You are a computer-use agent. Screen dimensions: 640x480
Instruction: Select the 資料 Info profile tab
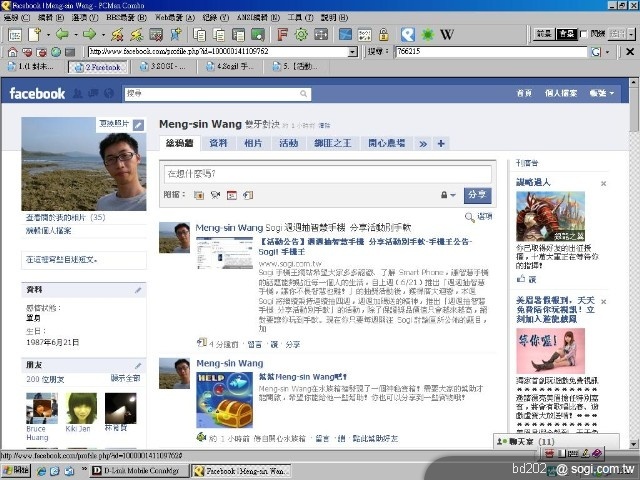[x=218, y=143]
